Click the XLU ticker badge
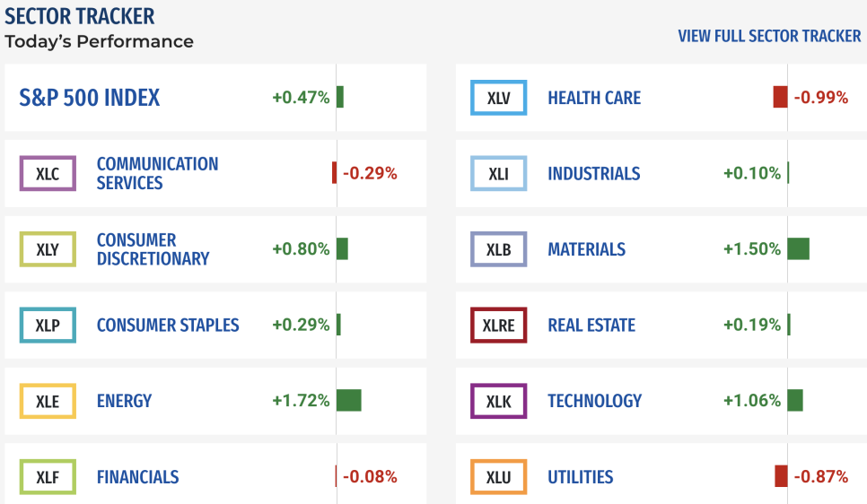 coord(499,476)
